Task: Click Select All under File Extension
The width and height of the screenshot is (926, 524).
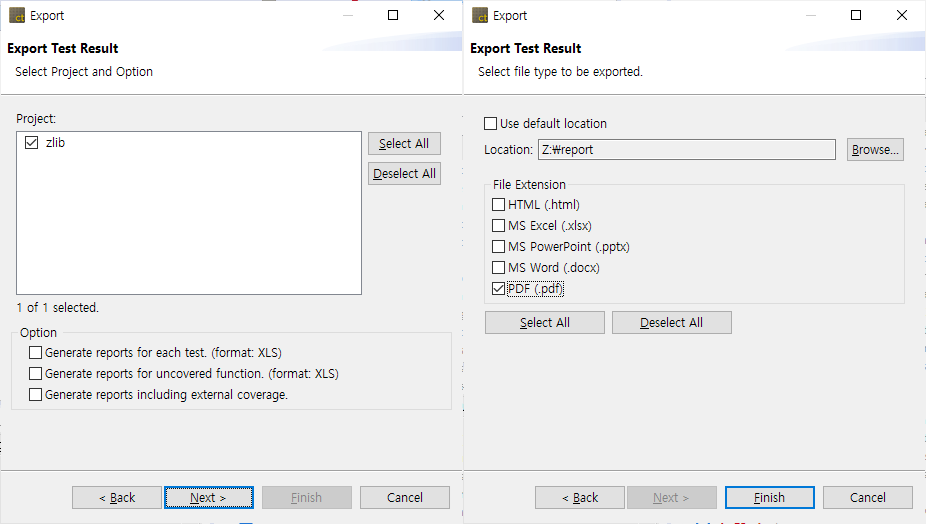Action: [545, 323]
